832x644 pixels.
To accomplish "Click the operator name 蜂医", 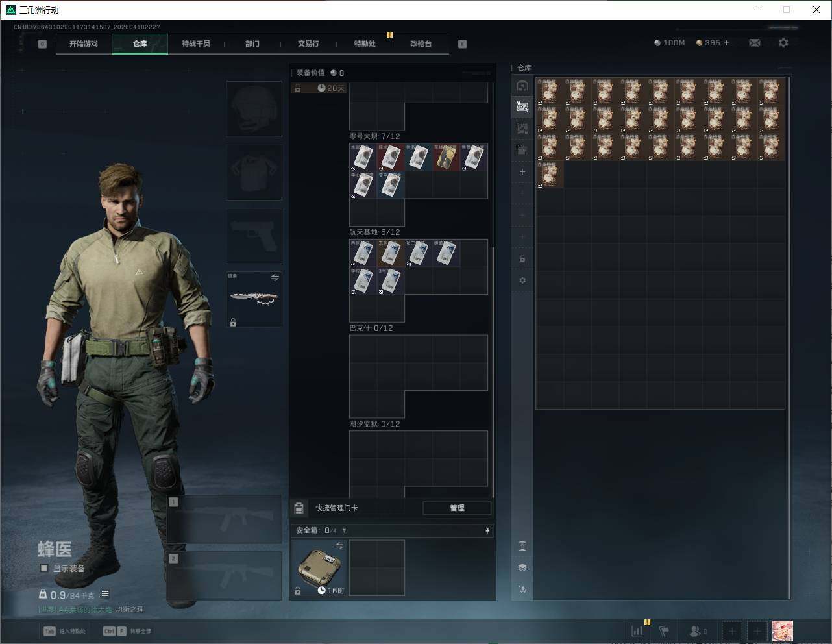I will point(55,549).
